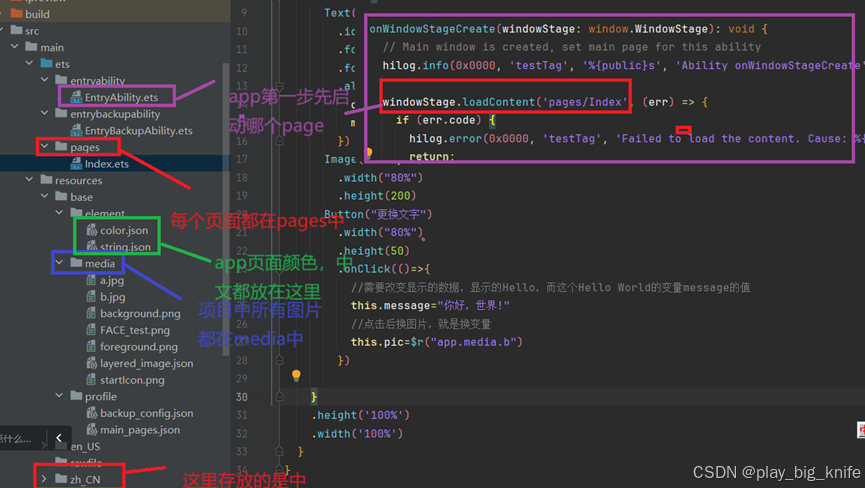Click the windowStage.loadContent('pages/Index' code
The width and height of the screenshot is (865, 488).
coord(505,102)
